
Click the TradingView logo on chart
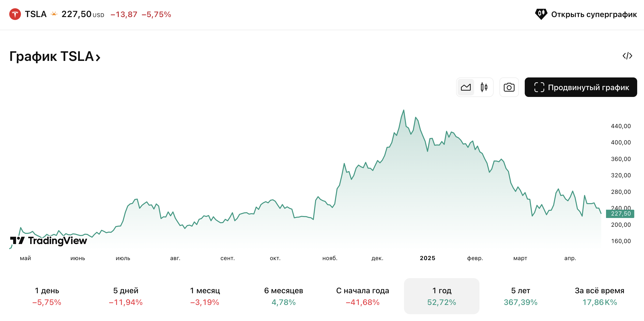tap(48, 241)
